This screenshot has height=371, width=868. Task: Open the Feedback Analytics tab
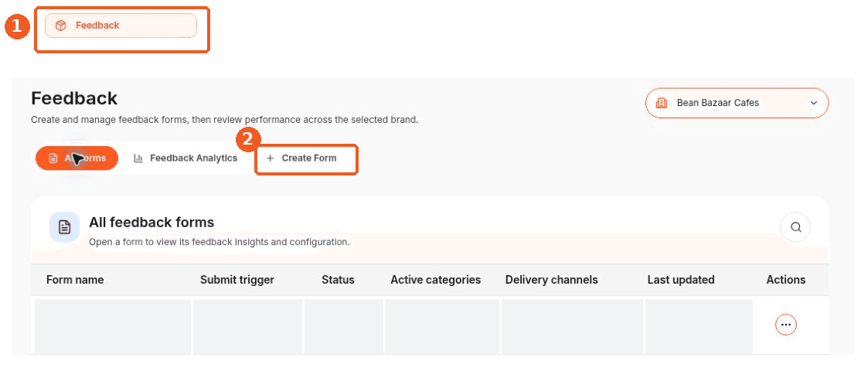tap(186, 158)
